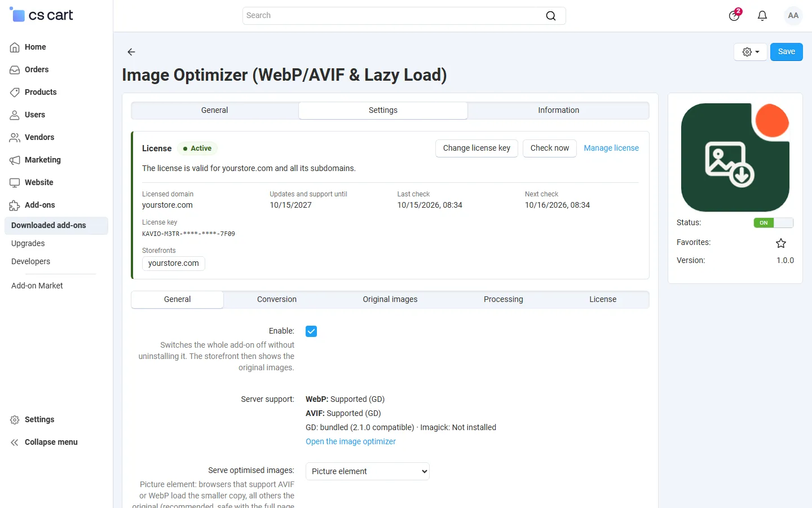Screen dimensions: 812x508
Task: Open the notifications bell
Action: (762, 16)
